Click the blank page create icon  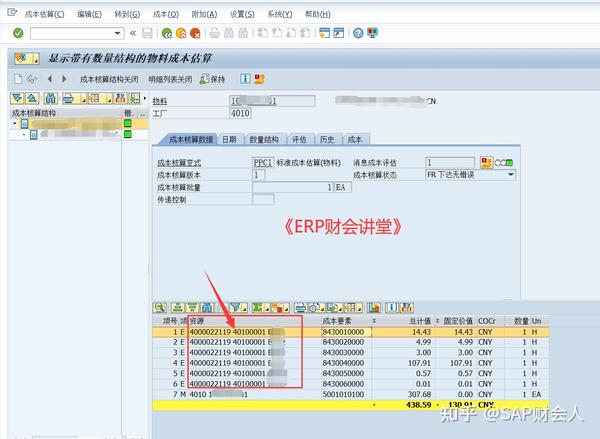[x=18, y=79]
